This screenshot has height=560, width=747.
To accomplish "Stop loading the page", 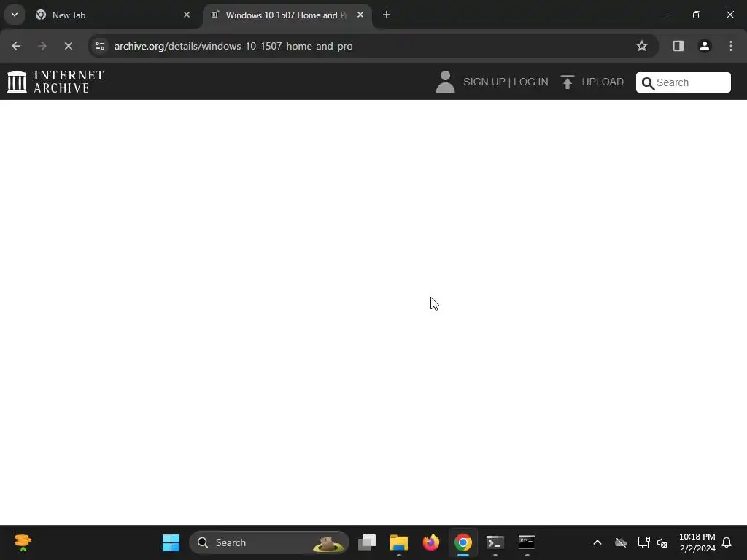I will coord(68,46).
